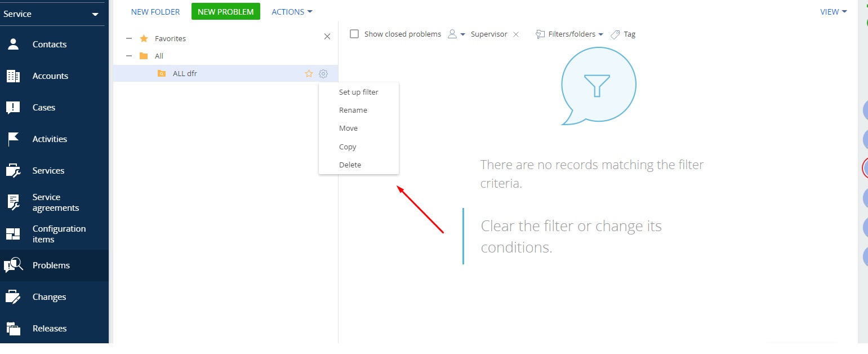This screenshot has height=354, width=868.
Task: Collapse the All folder tree node
Action: (129, 56)
